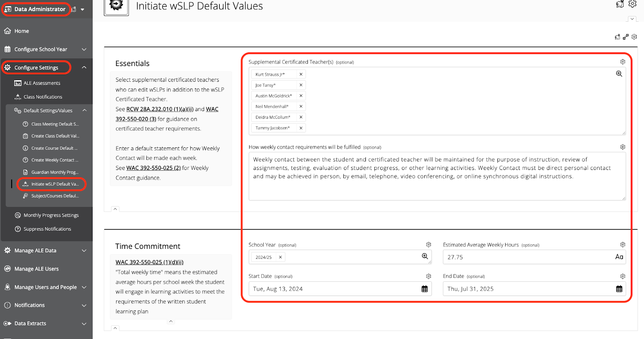Select ALE Assessments in the sidebar
The image size is (644, 339).
pyautogui.click(x=41, y=83)
